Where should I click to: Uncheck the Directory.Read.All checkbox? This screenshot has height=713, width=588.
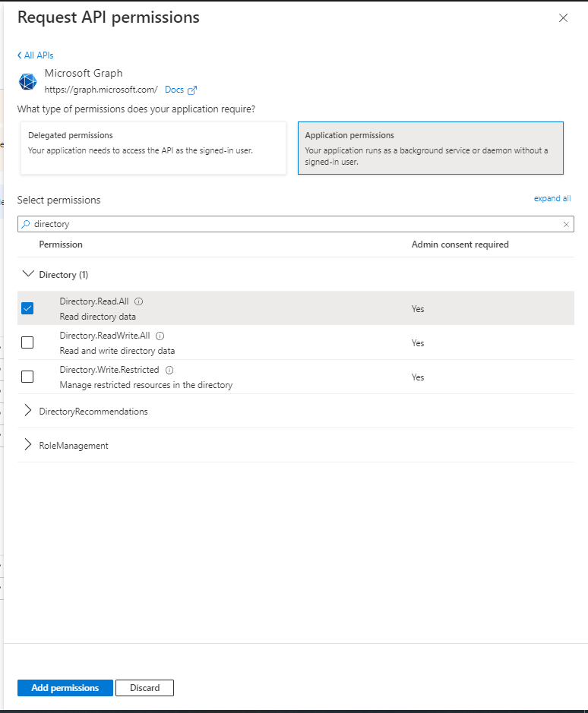pyautogui.click(x=27, y=308)
